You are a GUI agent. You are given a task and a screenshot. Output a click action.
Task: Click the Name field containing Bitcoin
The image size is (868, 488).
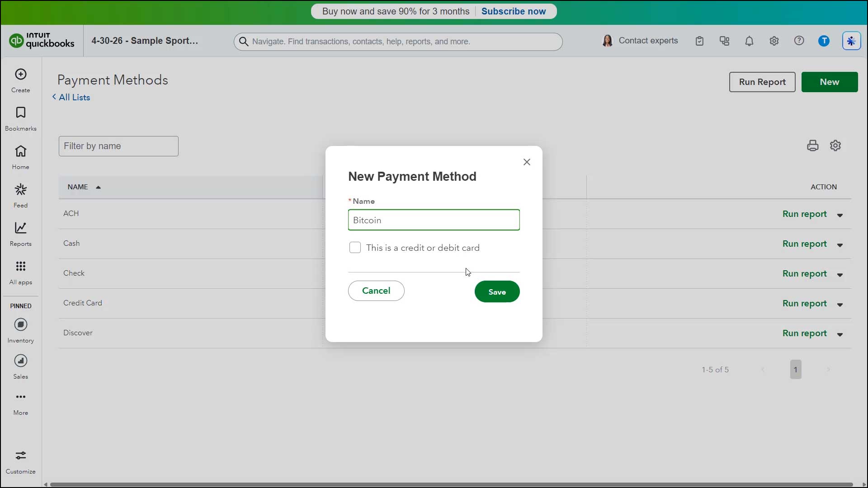click(x=434, y=220)
